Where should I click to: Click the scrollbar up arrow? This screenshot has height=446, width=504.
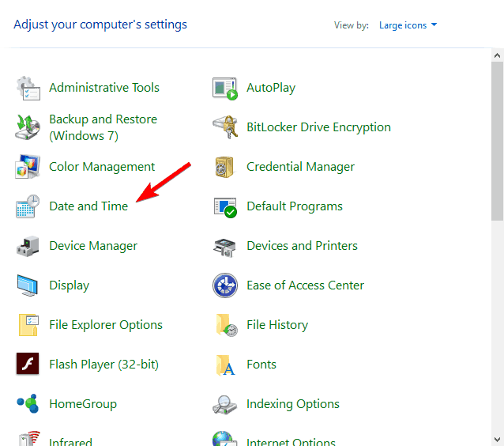pos(497,55)
